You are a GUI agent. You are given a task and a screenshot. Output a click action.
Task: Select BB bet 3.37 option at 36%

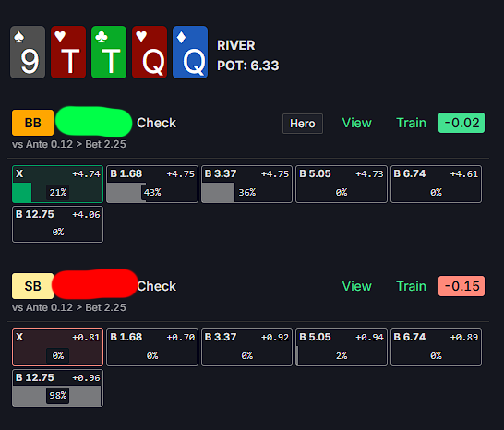246,184
